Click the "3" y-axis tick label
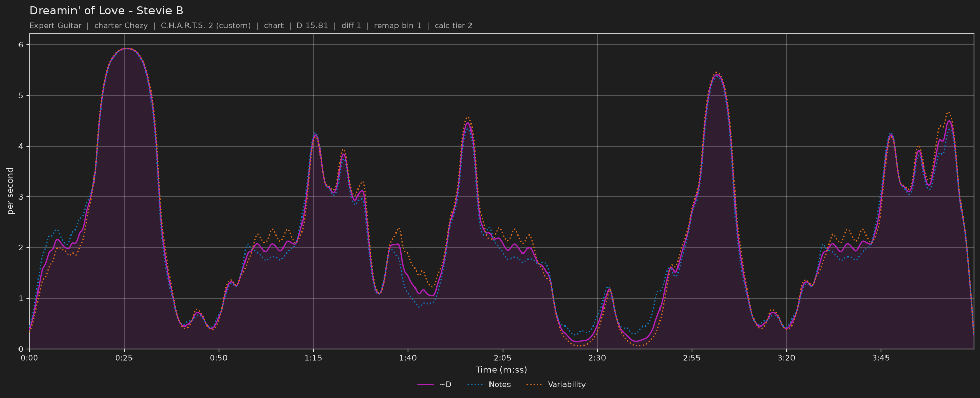 click(21, 197)
